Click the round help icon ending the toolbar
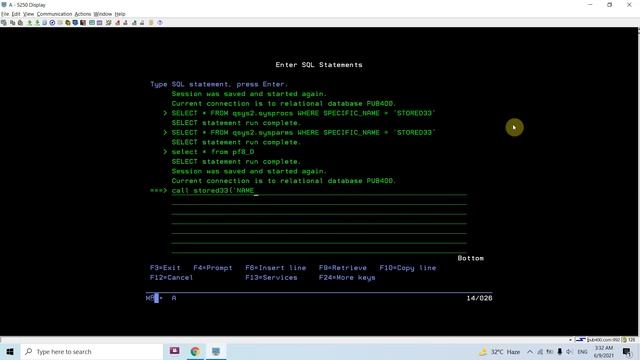640x360 pixels. pyautogui.click(x=160, y=23)
